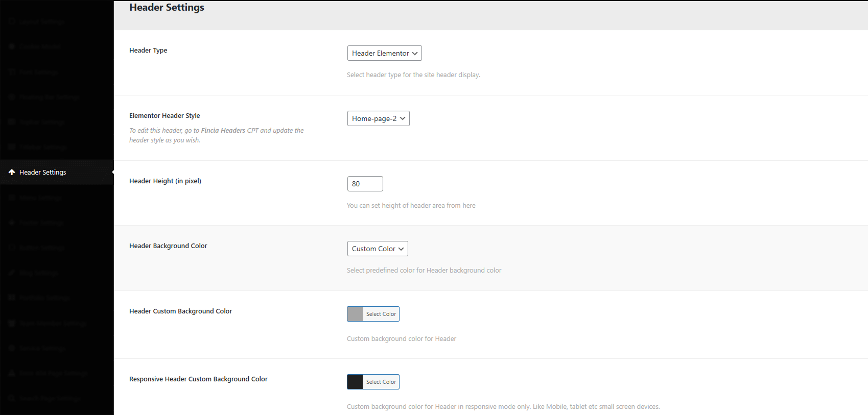This screenshot has height=415, width=868.
Task: Click the gray Header Custom Background swatch
Action: coord(355,314)
